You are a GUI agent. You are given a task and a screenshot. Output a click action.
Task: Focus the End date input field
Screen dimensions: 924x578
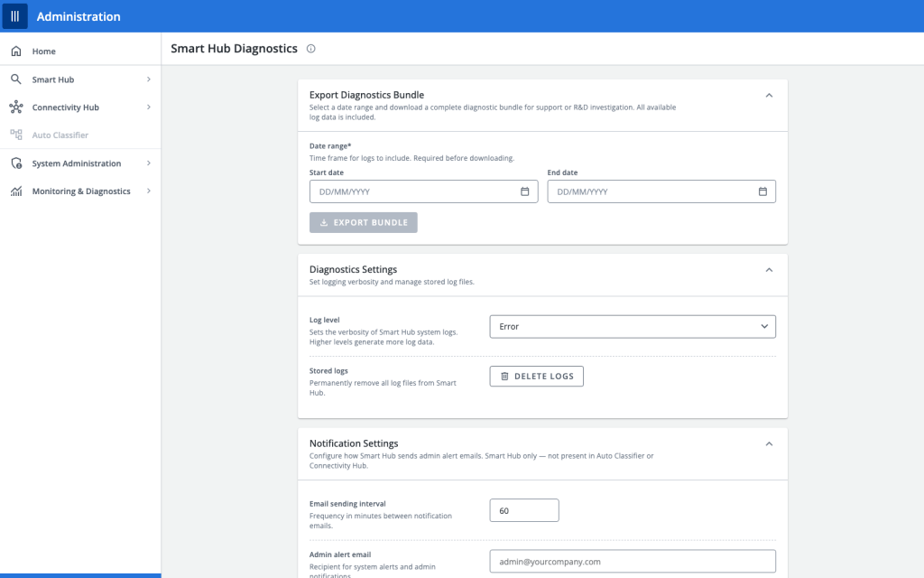point(661,191)
